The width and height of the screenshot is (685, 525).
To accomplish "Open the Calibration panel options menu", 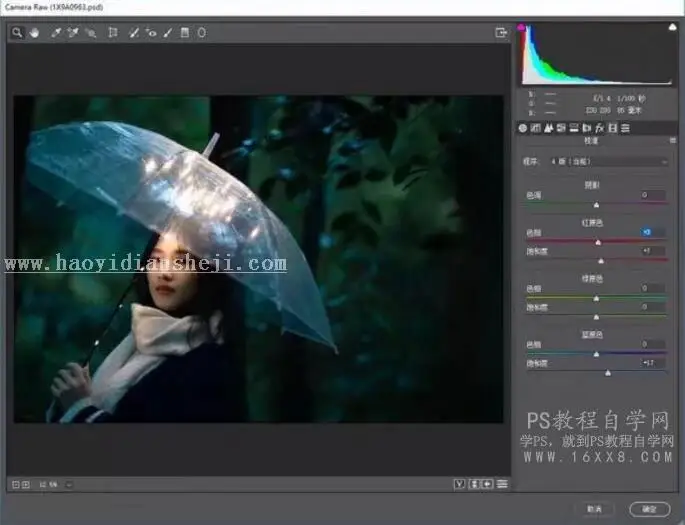I will [672, 140].
